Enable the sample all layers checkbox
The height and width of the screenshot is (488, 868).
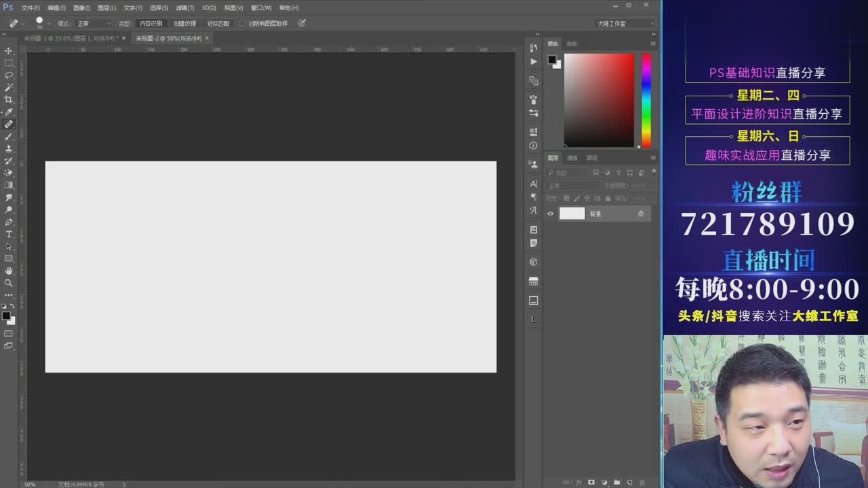[x=242, y=23]
